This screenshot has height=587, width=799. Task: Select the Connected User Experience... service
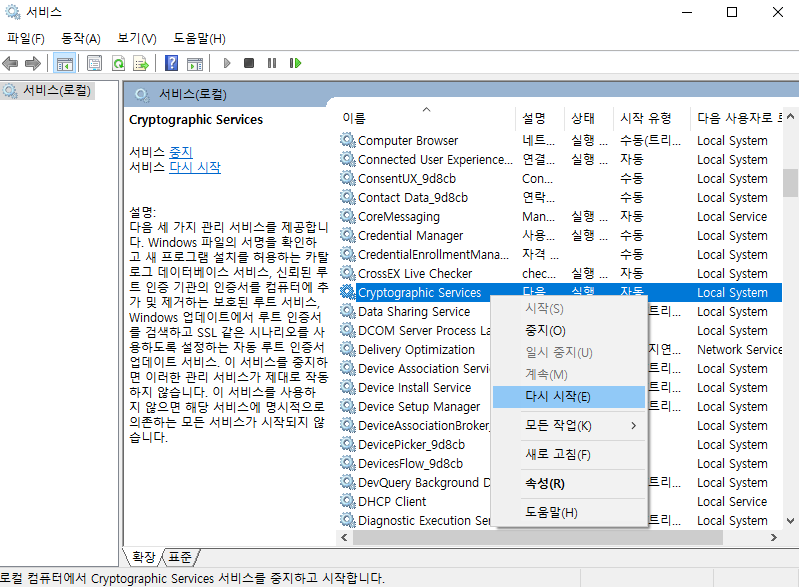[x=560, y=159]
